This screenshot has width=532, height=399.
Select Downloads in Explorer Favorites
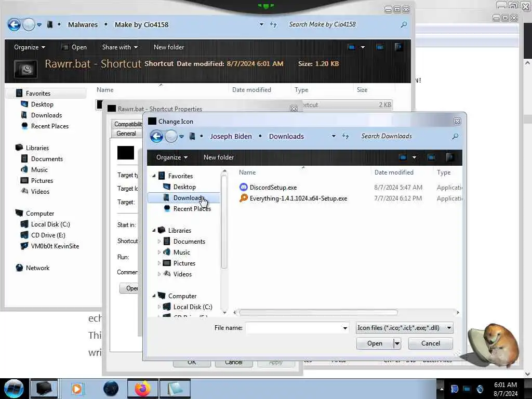pyautogui.click(x=46, y=115)
